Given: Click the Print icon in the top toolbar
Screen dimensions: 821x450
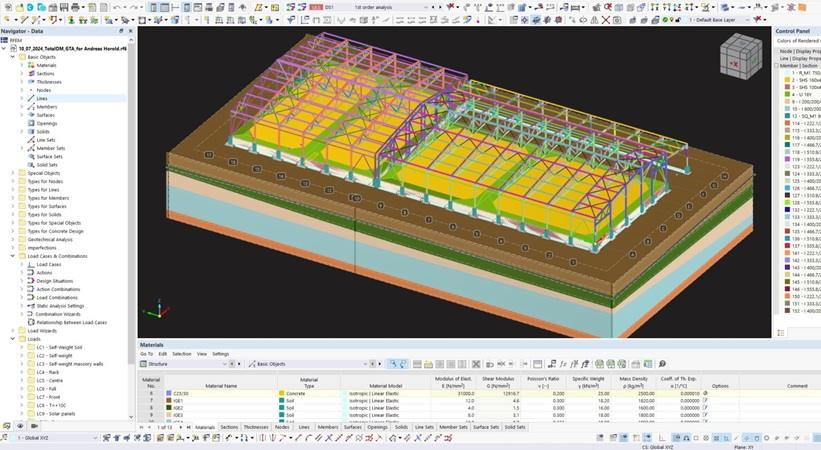Looking at the screenshot, I should (x=75, y=7).
